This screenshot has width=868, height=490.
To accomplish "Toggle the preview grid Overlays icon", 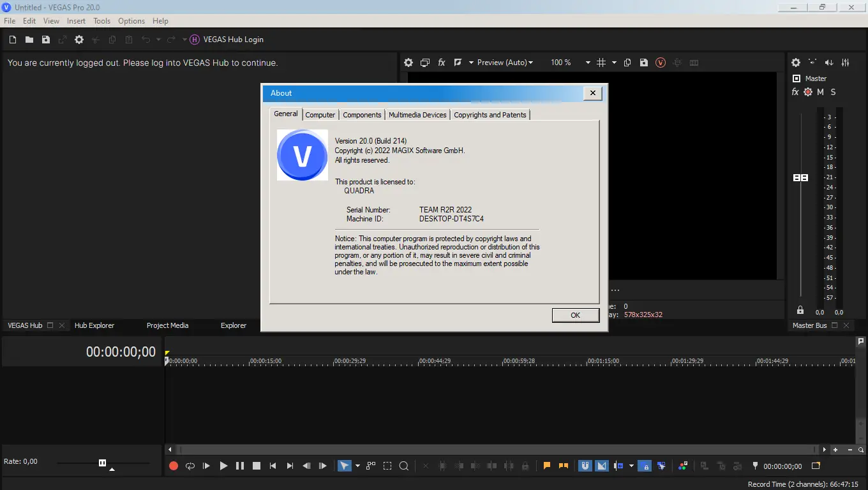I will 601,63.
